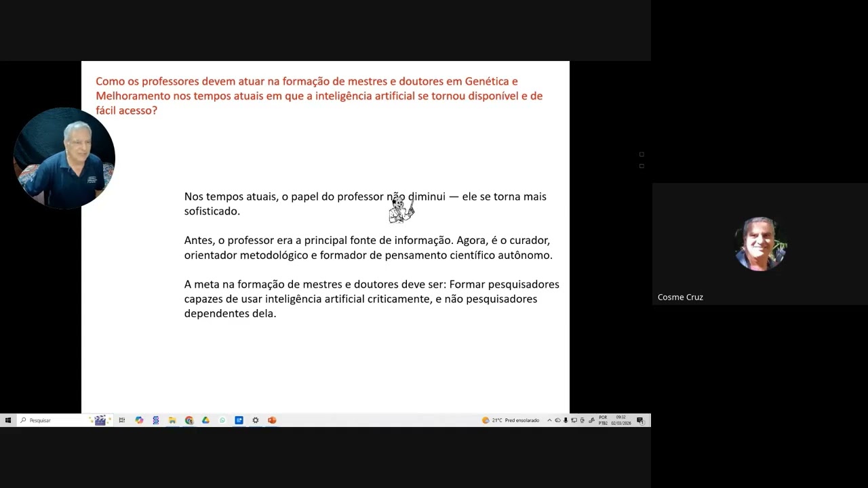
Task: Click the red slide title question text
Action: (x=319, y=96)
